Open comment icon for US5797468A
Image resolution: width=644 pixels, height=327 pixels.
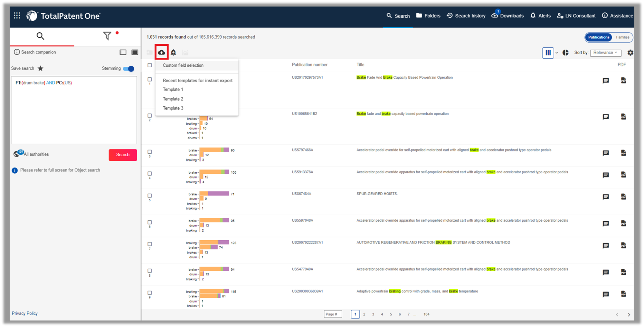pyautogui.click(x=606, y=153)
